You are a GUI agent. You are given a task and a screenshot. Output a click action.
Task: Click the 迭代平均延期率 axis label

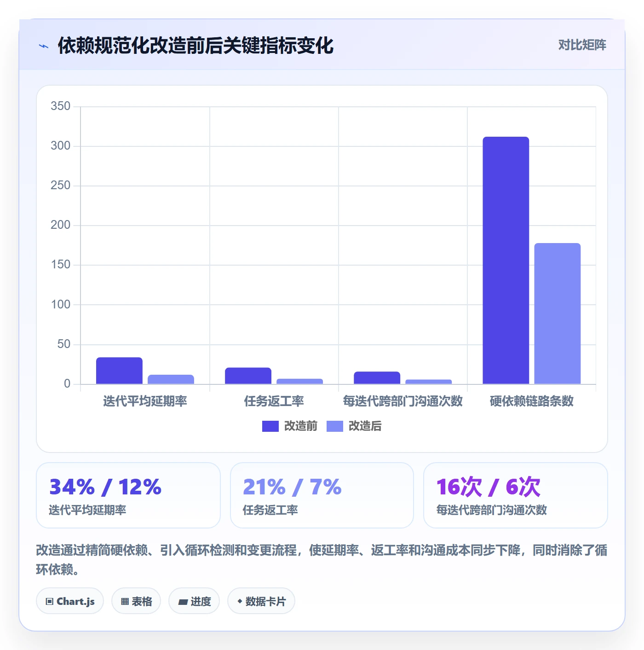click(145, 401)
